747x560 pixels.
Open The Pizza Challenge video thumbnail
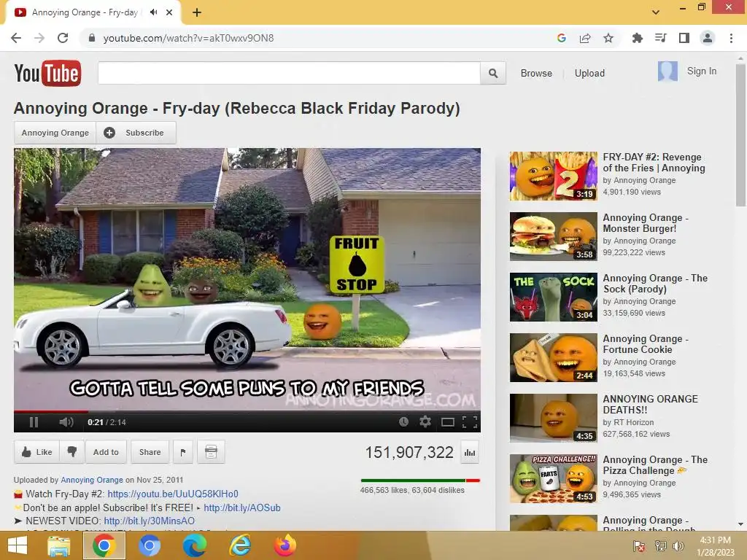click(x=553, y=478)
